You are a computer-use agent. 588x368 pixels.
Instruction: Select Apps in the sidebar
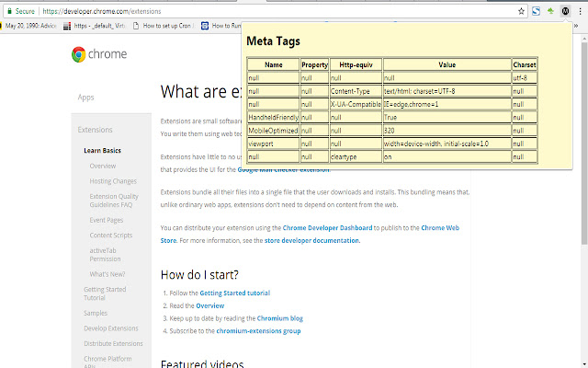tap(86, 97)
